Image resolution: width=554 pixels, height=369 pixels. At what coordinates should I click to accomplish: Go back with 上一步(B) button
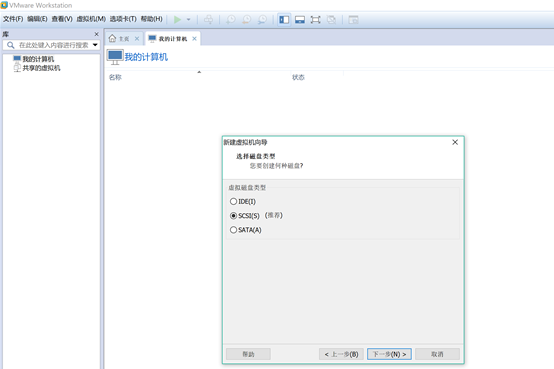tap(341, 354)
